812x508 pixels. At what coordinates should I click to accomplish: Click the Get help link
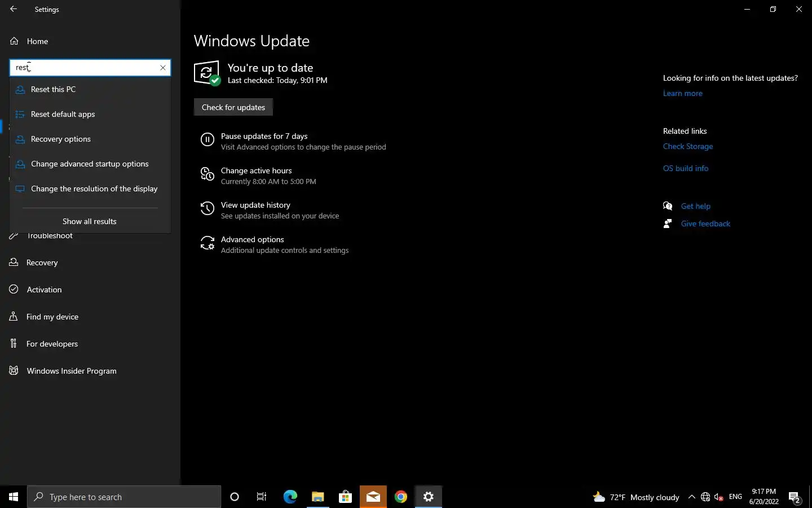(x=696, y=206)
